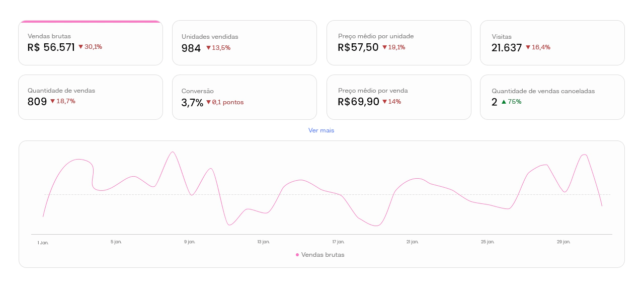Click the down arrow next to 16,4%
This screenshot has width=644, height=288.
click(x=528, y=47)
